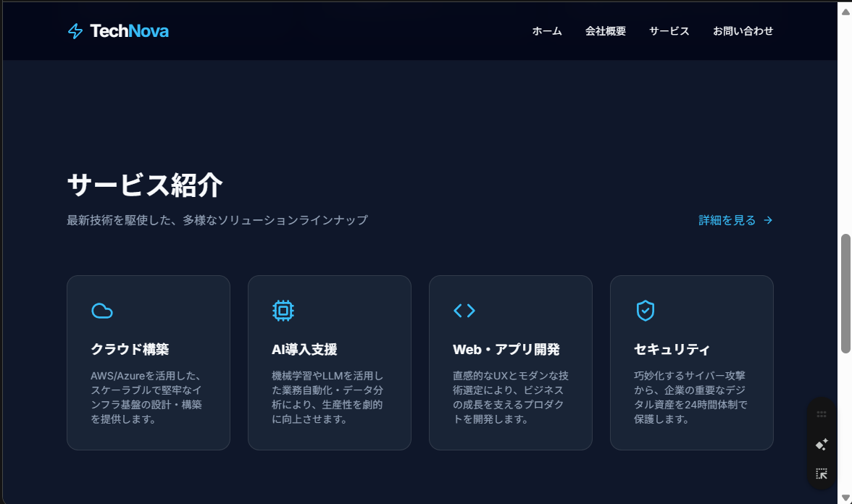Click the sparkle AI icon in floating toolbar
This screenshot has width=852, height=504.
822,444
